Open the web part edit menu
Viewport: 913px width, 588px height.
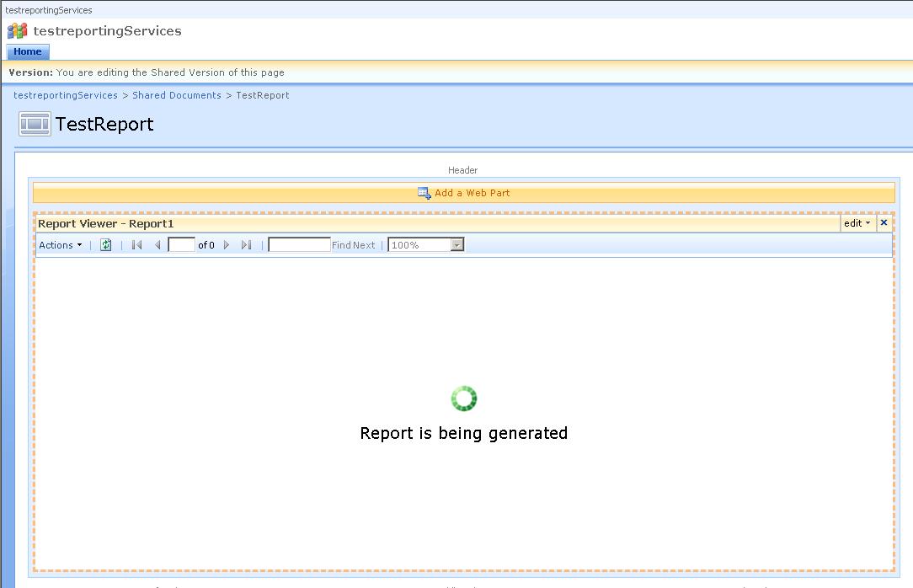click(857, 223)
